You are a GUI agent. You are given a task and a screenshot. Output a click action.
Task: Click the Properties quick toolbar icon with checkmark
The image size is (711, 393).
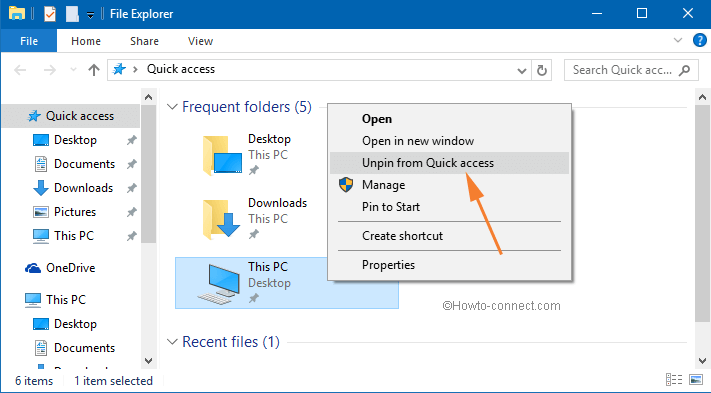[x=50, y=14]
